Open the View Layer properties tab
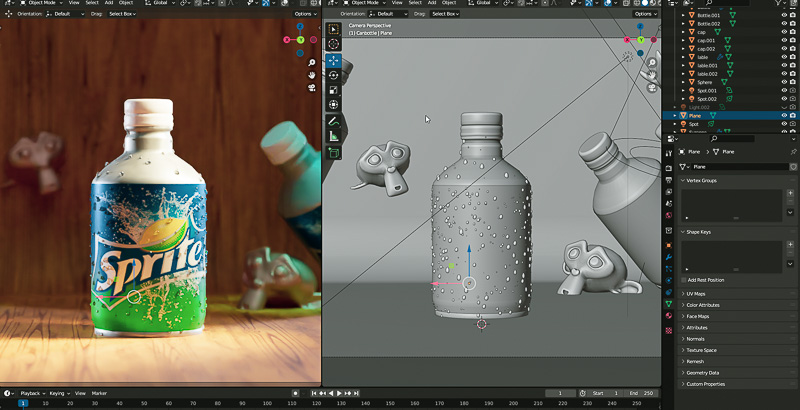This screenshot has width=800, height=410. click(669, 192)
